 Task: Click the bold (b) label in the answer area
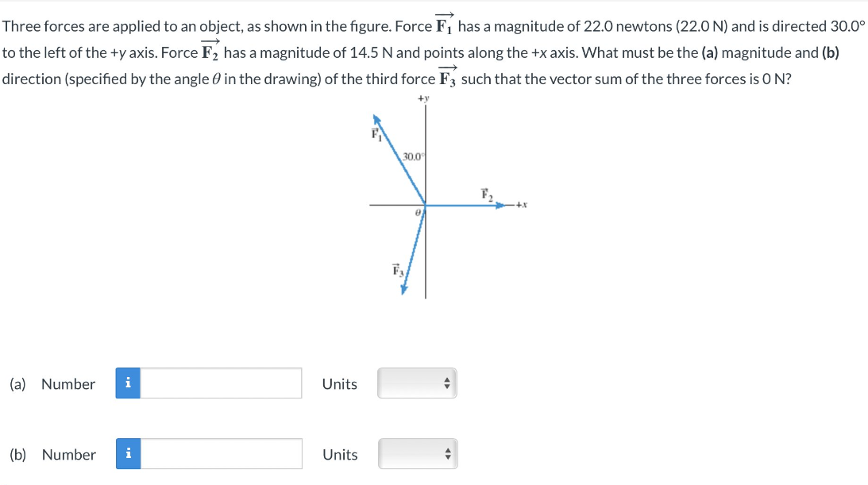coord(17,454)
